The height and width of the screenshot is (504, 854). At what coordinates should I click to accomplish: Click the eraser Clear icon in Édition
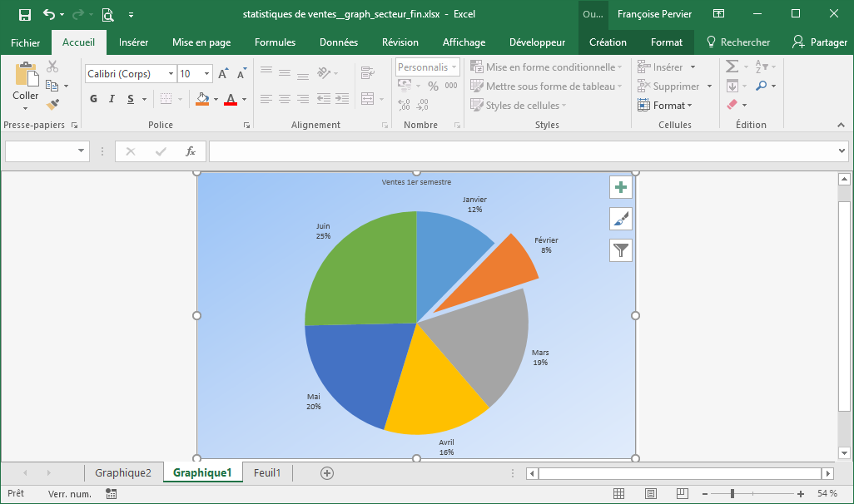732,105
